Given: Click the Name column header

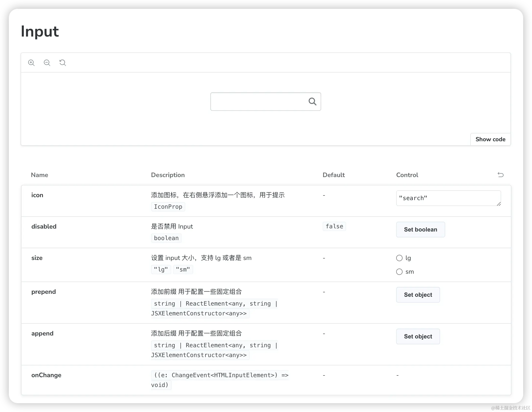Looking at the screenshot, I should click(x=39, y=175).
